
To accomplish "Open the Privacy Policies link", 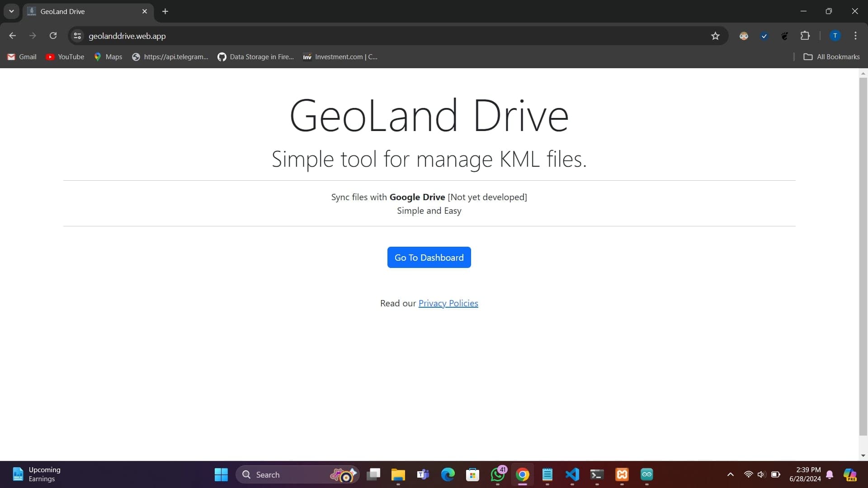I will [448, 303].
